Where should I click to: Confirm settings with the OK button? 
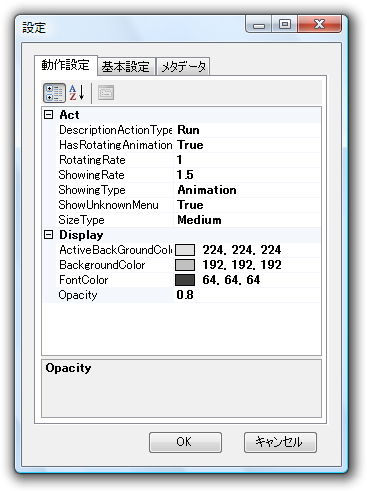(x=185, y=442)
